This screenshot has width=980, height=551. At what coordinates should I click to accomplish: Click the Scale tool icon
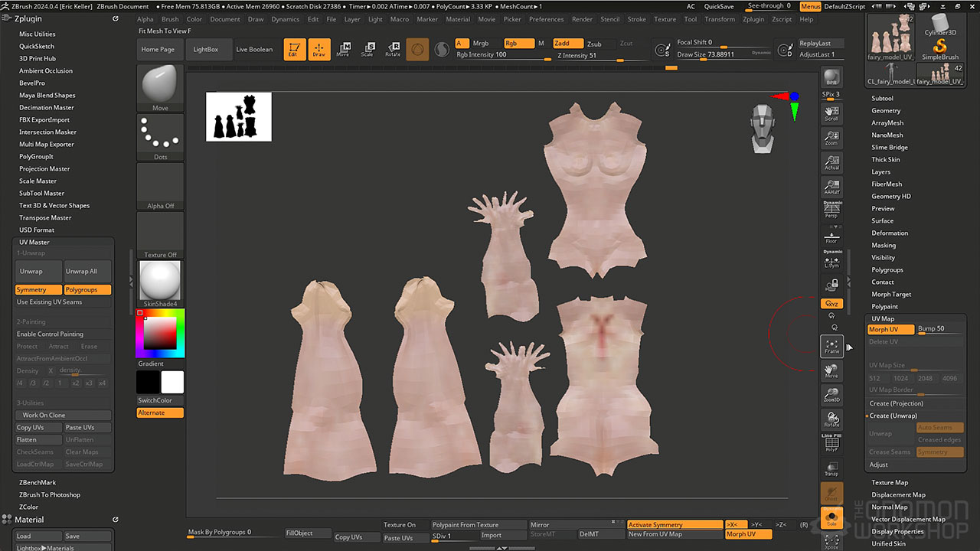click(x=367, y=50)
